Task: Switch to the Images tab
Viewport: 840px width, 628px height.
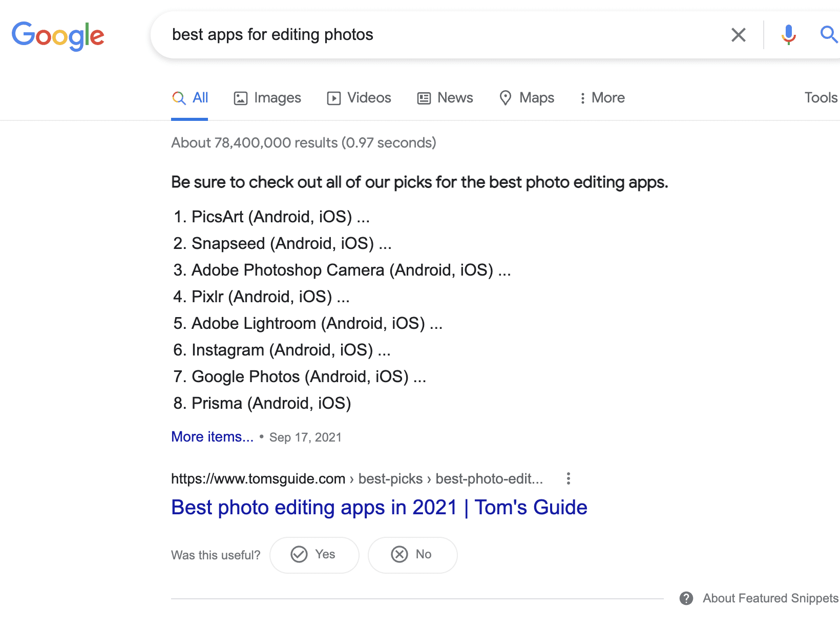Action: 267,98
